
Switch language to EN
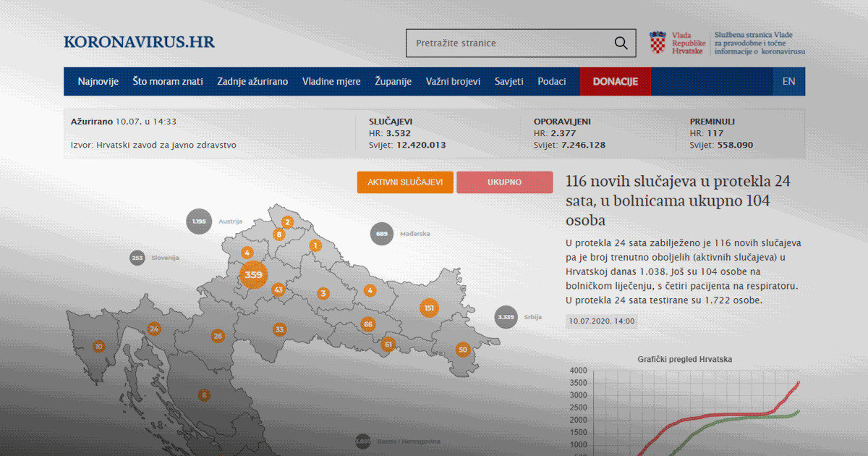point(788,82)
